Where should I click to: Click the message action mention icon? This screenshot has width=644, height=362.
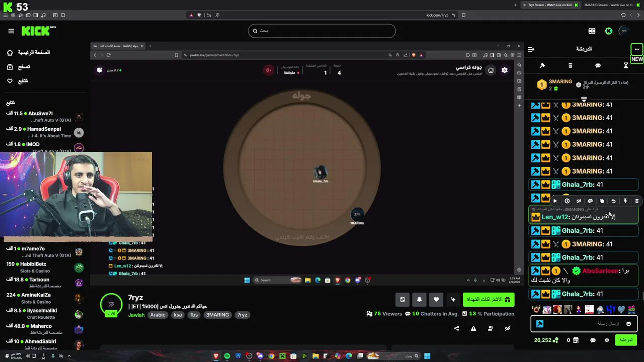point(590,201)
